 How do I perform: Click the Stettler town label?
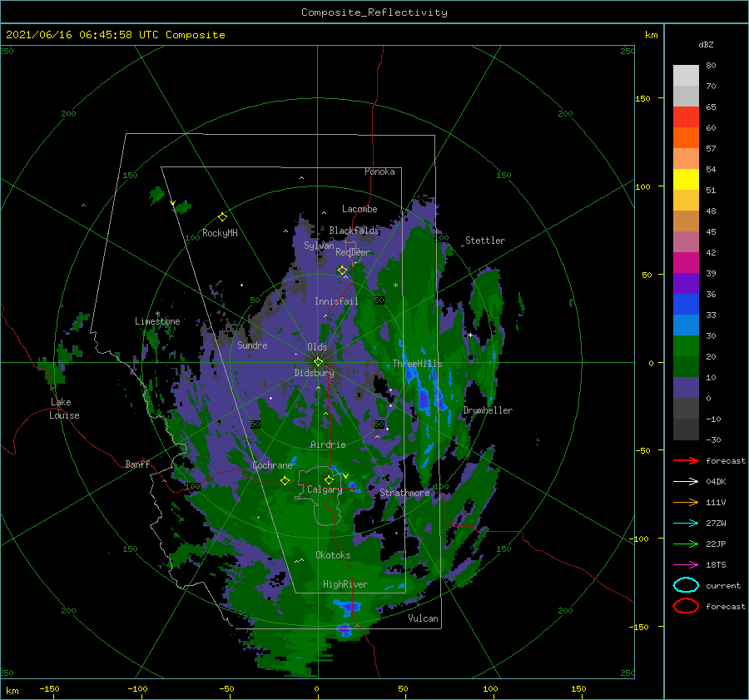click(x=485, y=241)
